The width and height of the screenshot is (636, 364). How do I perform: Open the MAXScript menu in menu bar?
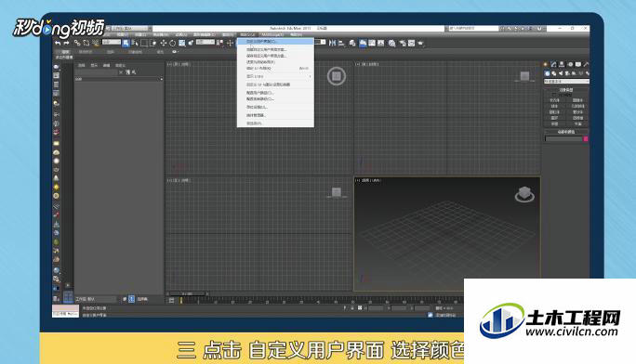click(272, 34)
